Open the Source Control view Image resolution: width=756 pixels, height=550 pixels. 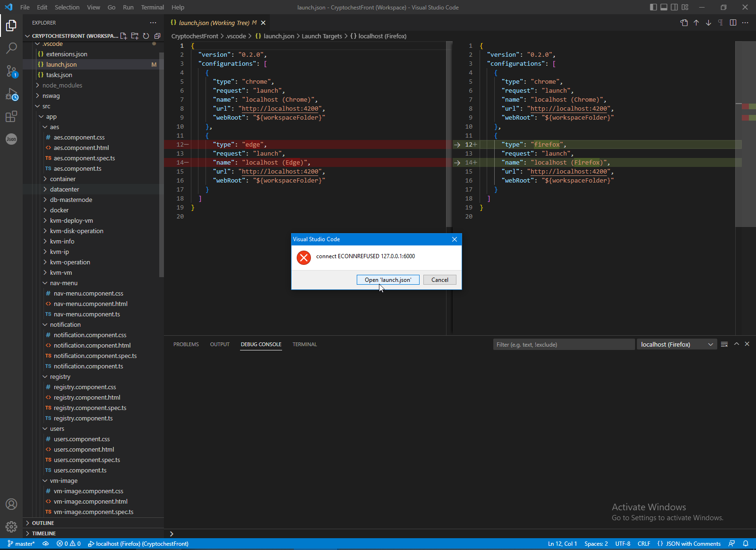coord(11,71)
